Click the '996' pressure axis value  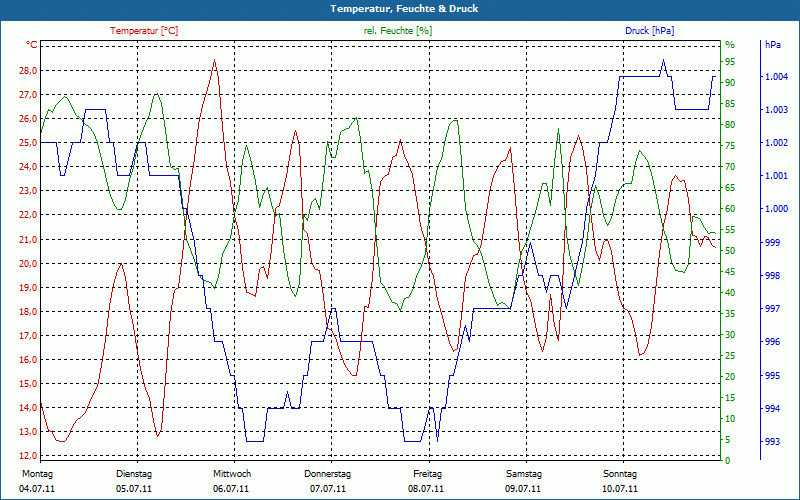coord(772,342)
